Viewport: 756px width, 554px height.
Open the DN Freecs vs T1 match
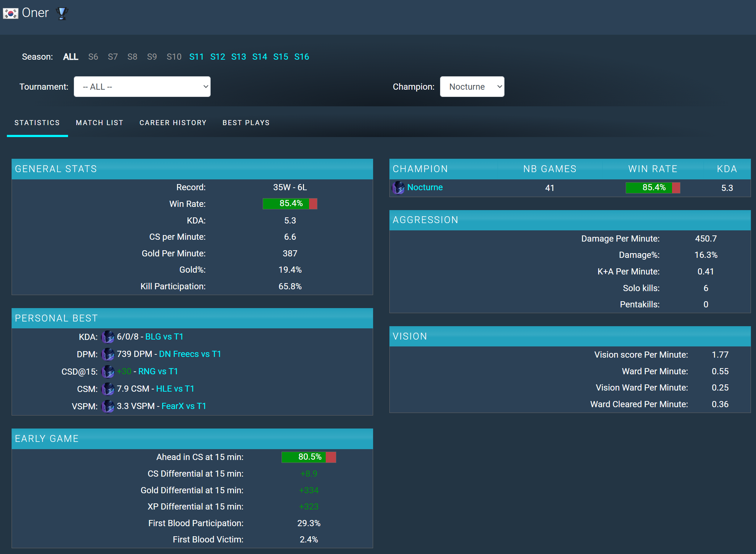coord(190,354)
